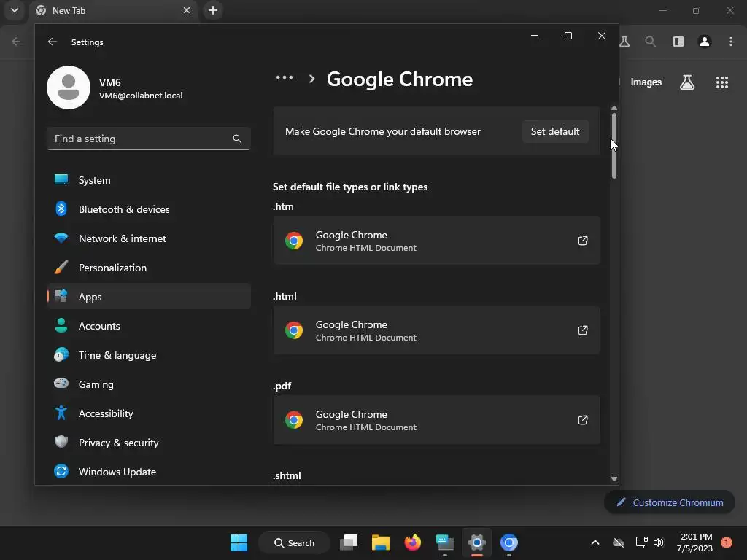
Task: Click the Settings vertical scrollbar thumb
Action: click(x=614, y=146)
